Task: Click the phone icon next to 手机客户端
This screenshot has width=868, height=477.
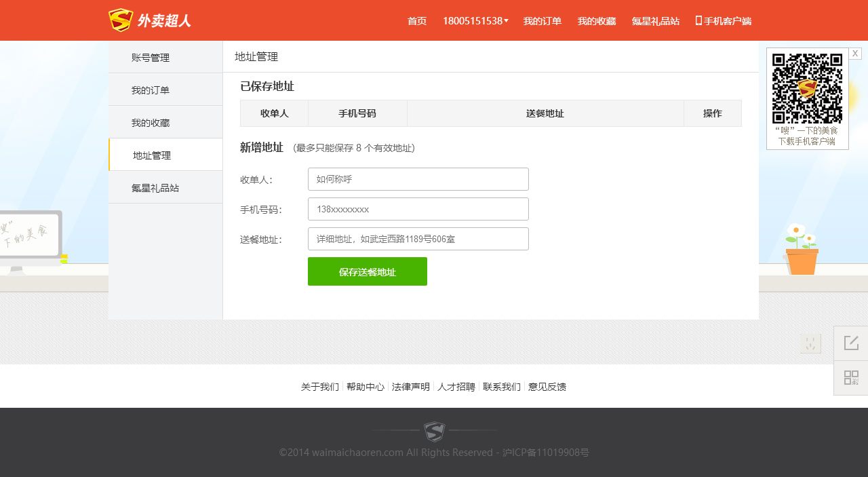Action: click(698, 20)
